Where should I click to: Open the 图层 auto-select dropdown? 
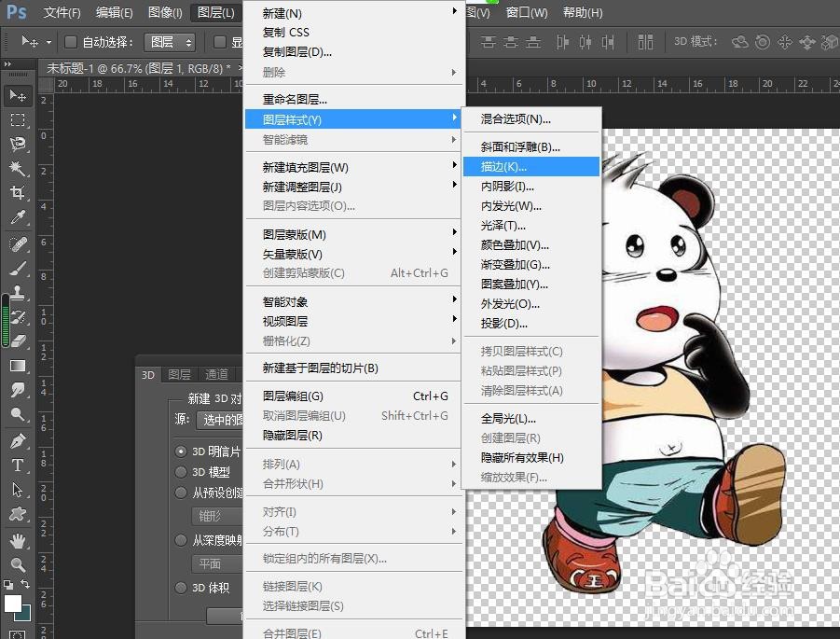tap(170, 42)
